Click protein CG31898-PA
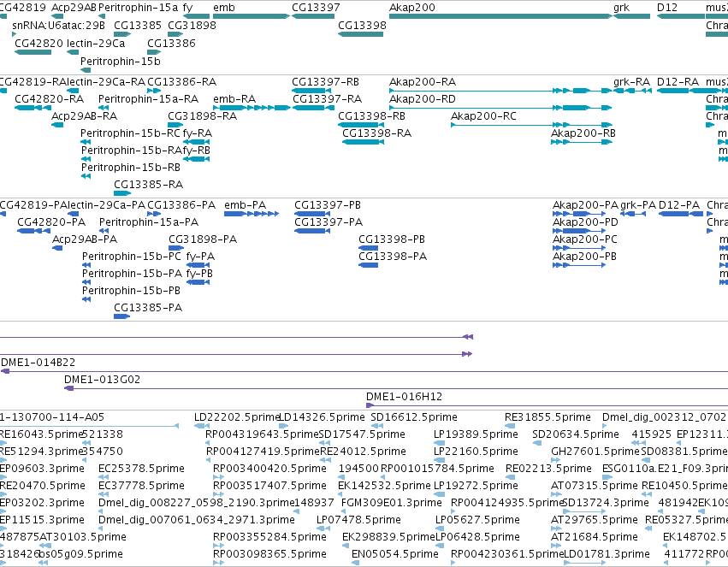Viewport: 728px width, 567px height. coord(203,239)
